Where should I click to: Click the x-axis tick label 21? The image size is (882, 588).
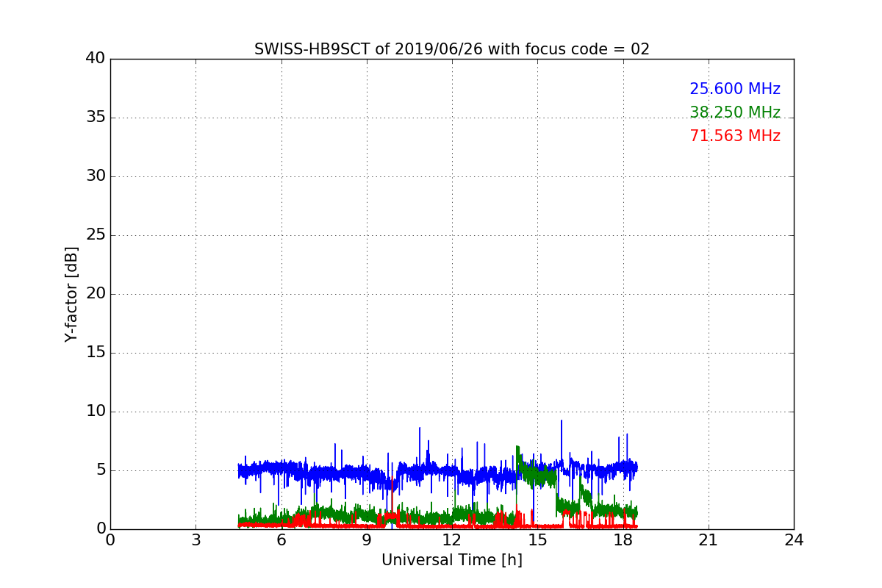709,540
